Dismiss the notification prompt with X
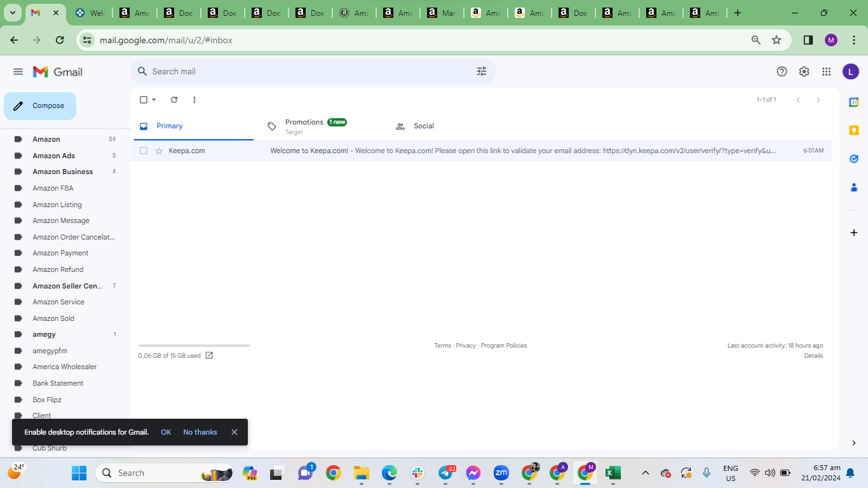The image size is (868, 488). 234,432
